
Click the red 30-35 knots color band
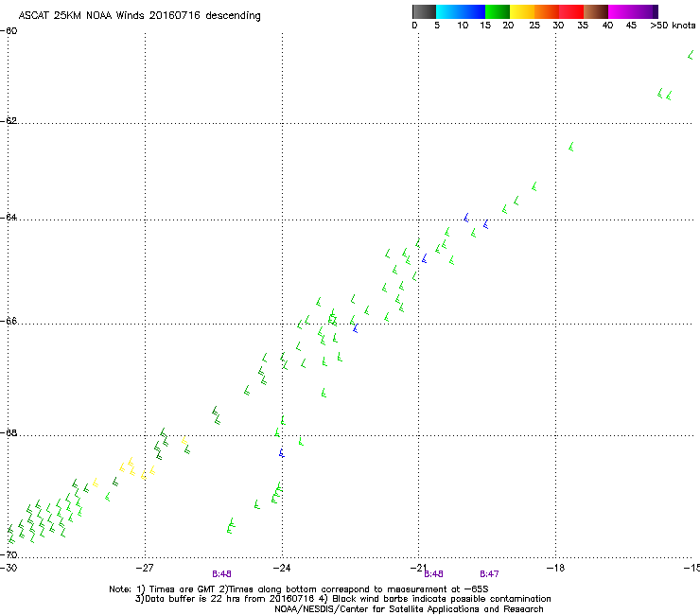(571, 11)
